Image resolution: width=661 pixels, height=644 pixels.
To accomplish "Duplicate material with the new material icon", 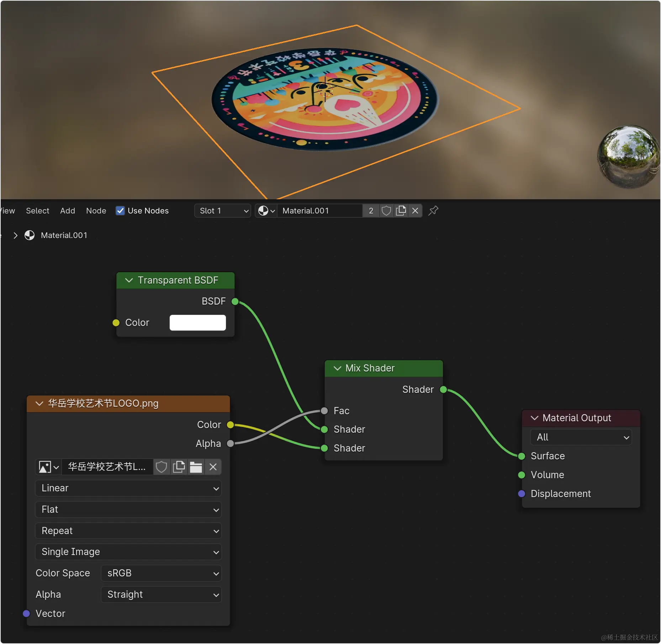I will point(401,211).
